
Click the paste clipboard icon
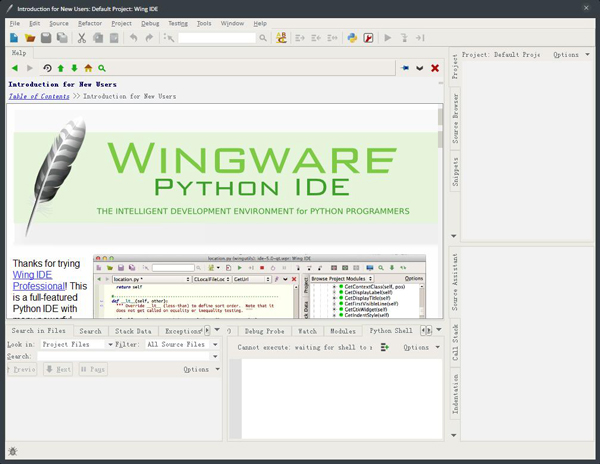[x=114, y=38]
